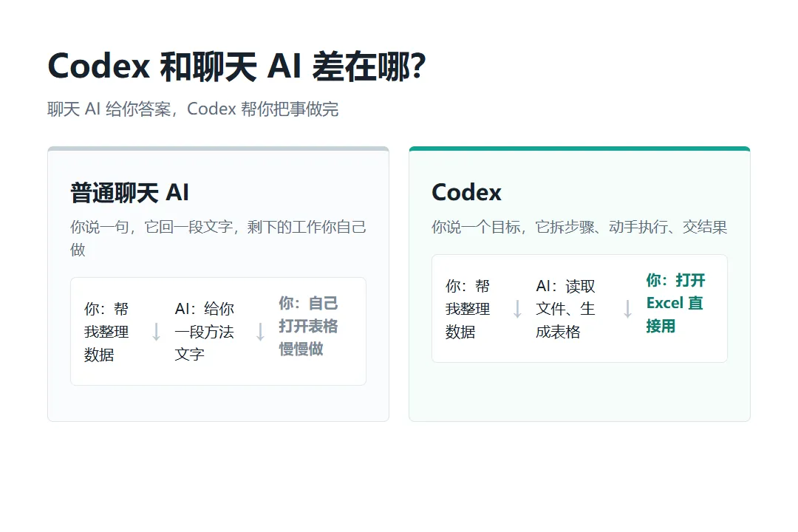This screenshot has height=532, width=798.
Task: Click the description "你说一个目标，它拆步骤、动手执行、交结果"
Action: click(579, 227)
